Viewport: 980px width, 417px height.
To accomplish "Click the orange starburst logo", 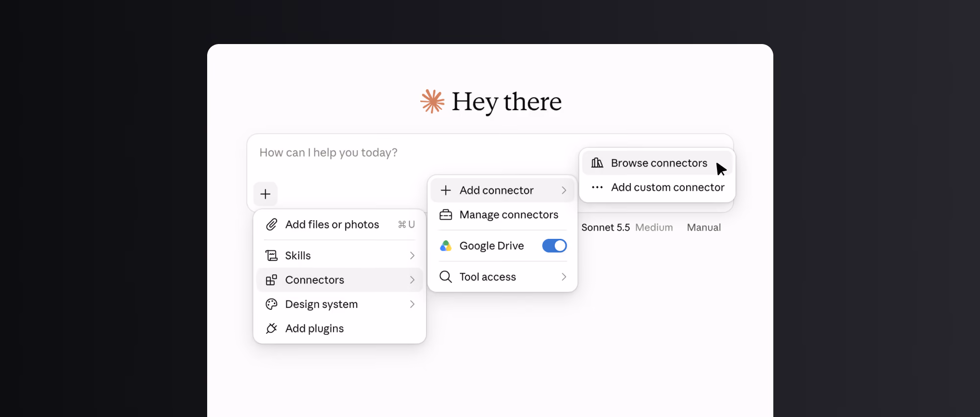I will tap(432, 101).
